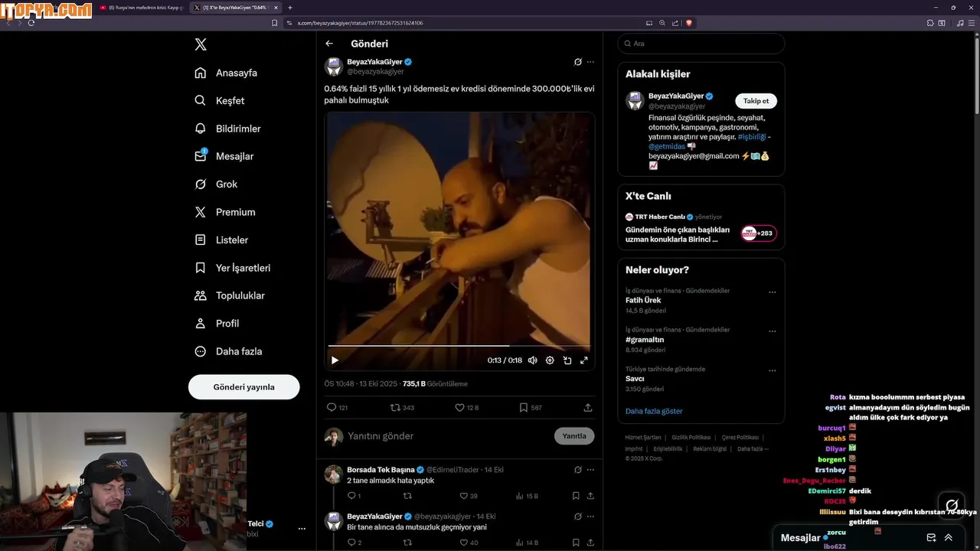Screen dimensions: 980x551
Task: Open Çerez Politikası footer link
Action: click(740, 437)
